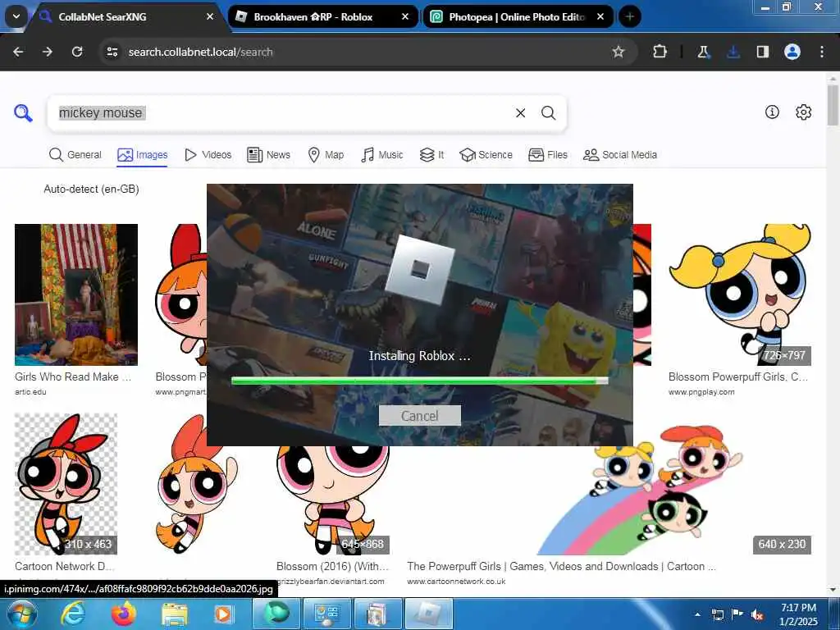Open the network tray icon
Screen dimensions: 840x630
click(x=717, y=614)
